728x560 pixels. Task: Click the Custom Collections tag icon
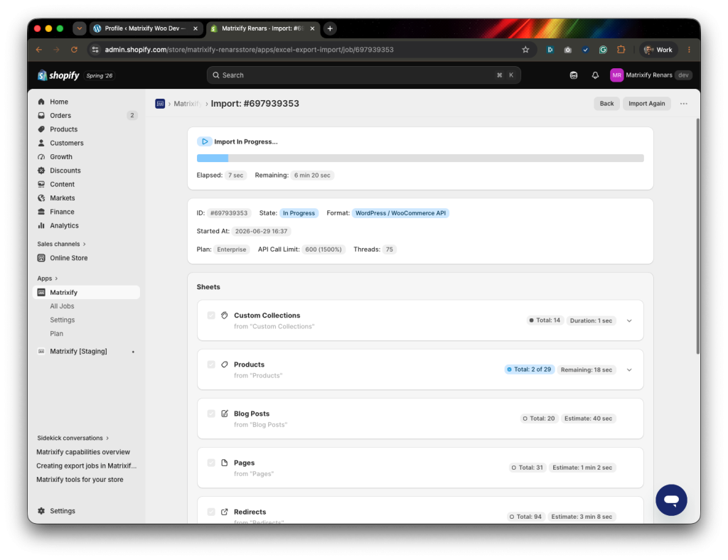pos(225,316)
